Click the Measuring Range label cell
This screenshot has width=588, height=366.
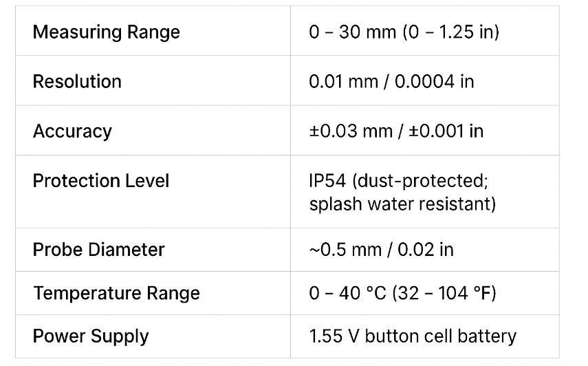(x=107, y=32)
